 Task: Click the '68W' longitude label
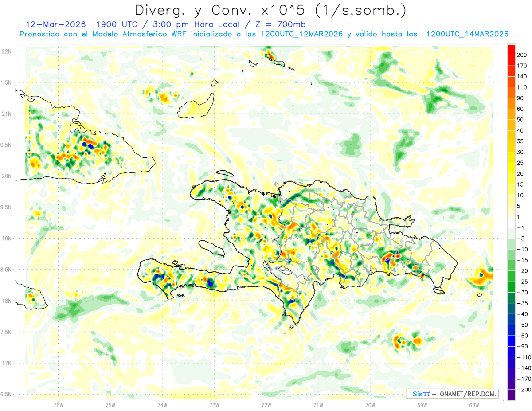[x=474, y=405]
